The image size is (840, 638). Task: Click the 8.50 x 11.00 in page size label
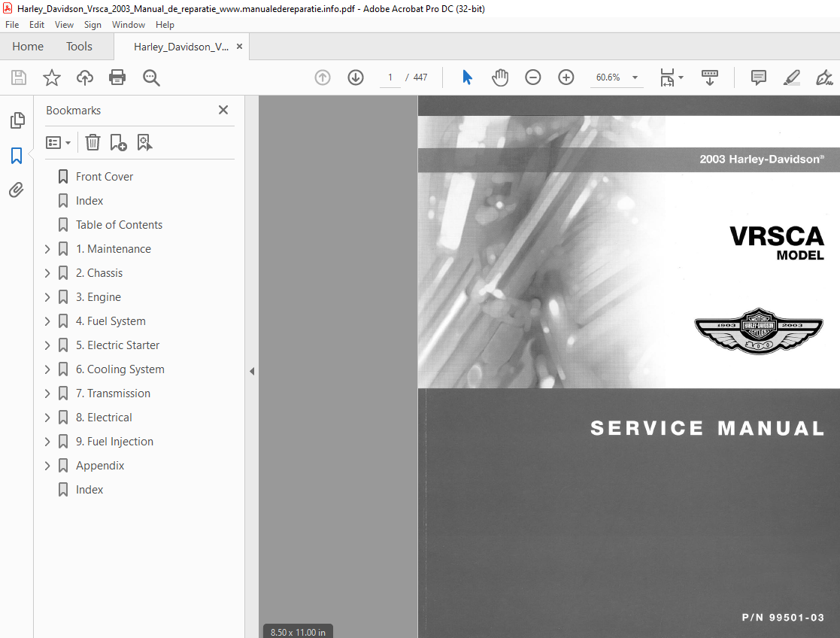pyautogui.click(x=298, y=632)
